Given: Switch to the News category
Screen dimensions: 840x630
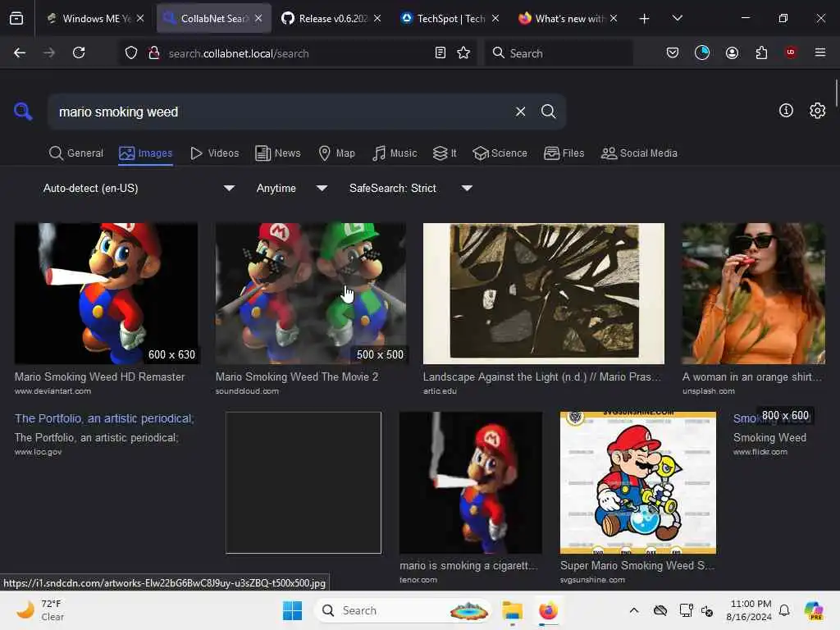Looking at the screenshot, I should [278, 153].
